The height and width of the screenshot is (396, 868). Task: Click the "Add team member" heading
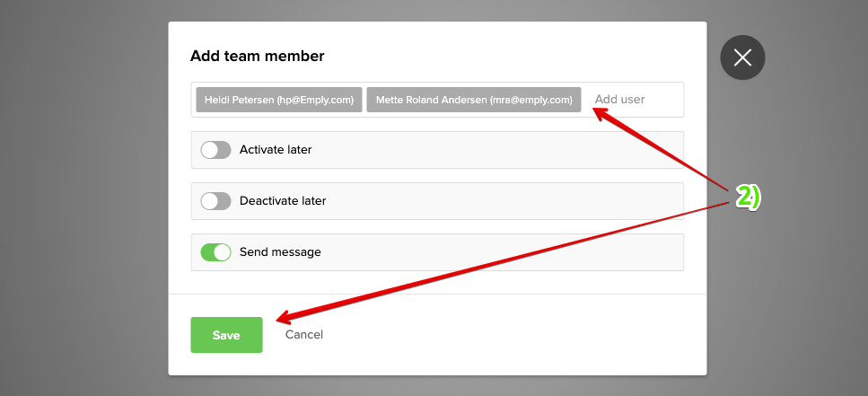[257, 56]
